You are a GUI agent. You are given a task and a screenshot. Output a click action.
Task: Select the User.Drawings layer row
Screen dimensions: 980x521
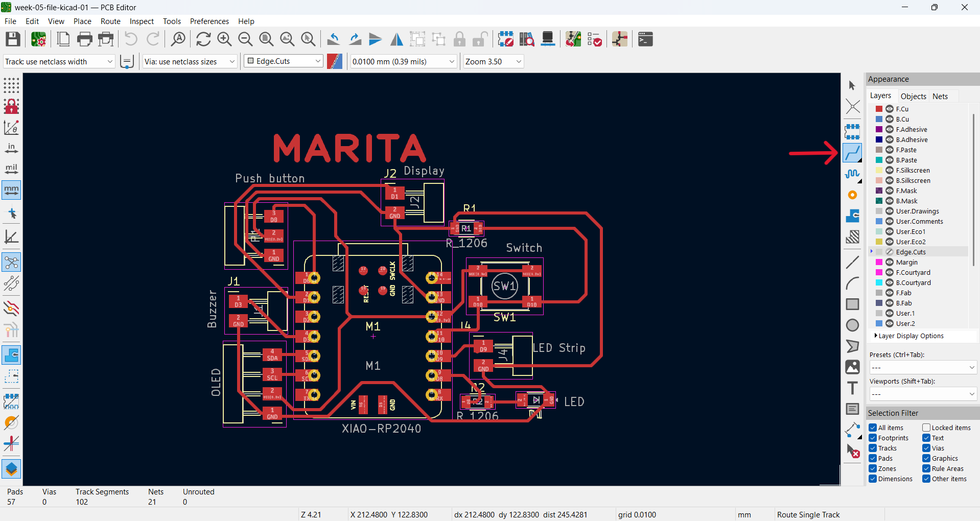pyautogui.click(x=919, y=211)
